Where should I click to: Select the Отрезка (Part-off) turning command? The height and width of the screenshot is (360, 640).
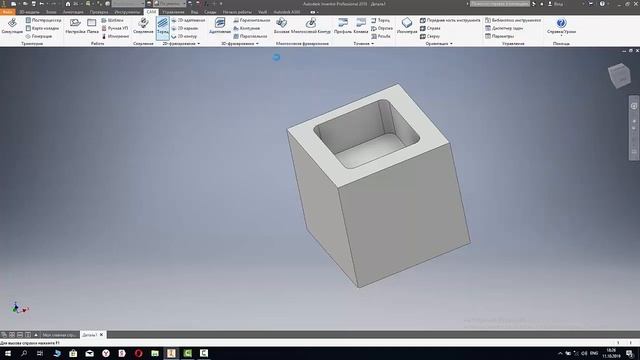click(382, 28)
